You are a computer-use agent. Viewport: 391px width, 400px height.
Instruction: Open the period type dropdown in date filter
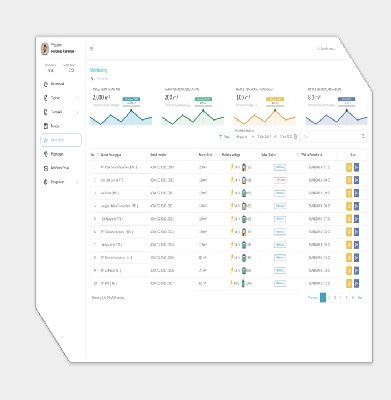coord(245,137)
